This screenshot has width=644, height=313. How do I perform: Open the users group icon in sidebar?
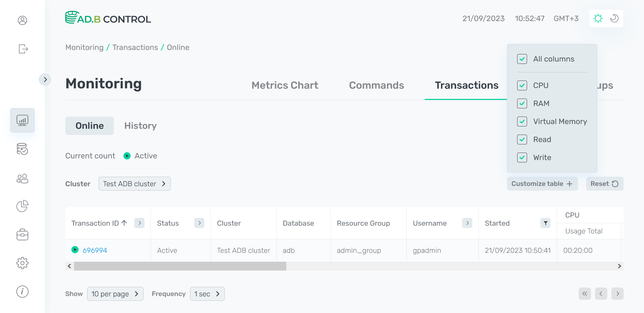click(22, 179)
